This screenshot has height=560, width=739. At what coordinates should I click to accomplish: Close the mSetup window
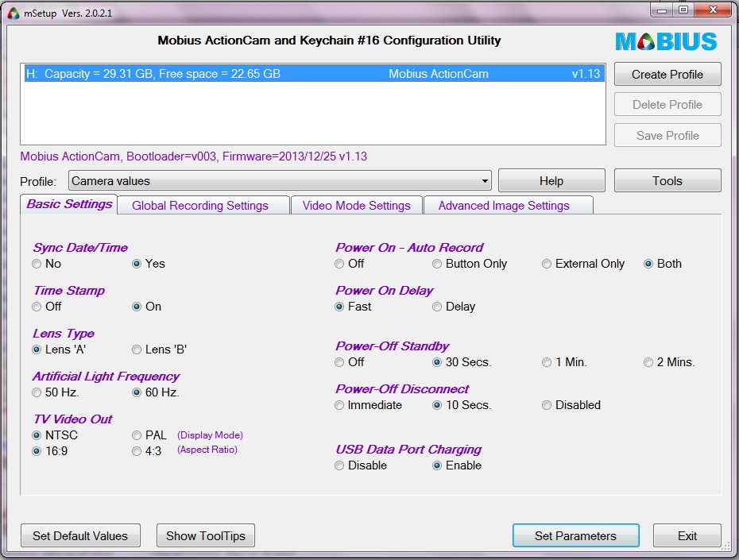[x=714, y=10]
